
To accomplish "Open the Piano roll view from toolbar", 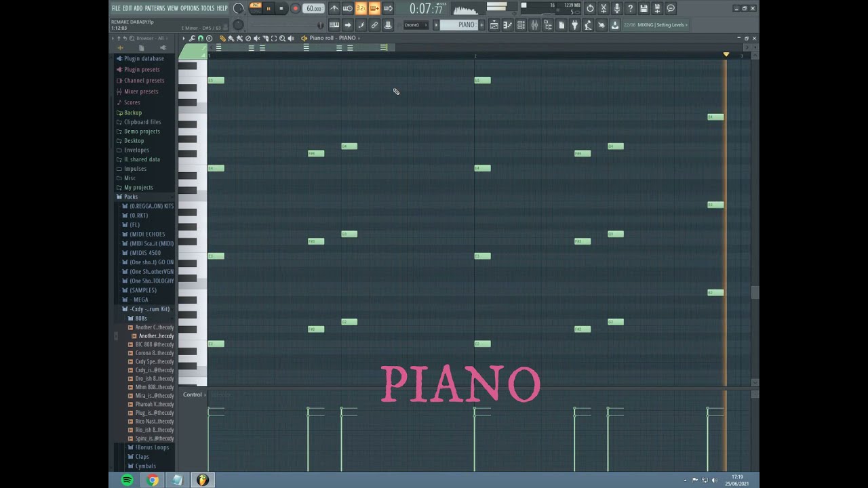I will (508, 25).
